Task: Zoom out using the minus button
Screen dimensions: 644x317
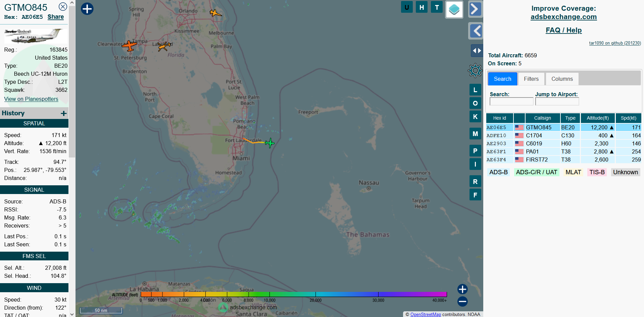Action: point(462,301)
